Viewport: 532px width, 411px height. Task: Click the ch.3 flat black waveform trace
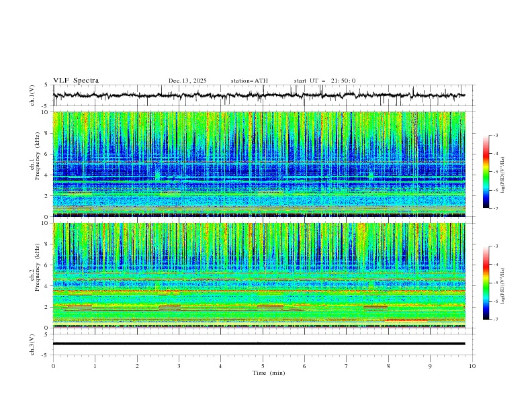[259, 344]
